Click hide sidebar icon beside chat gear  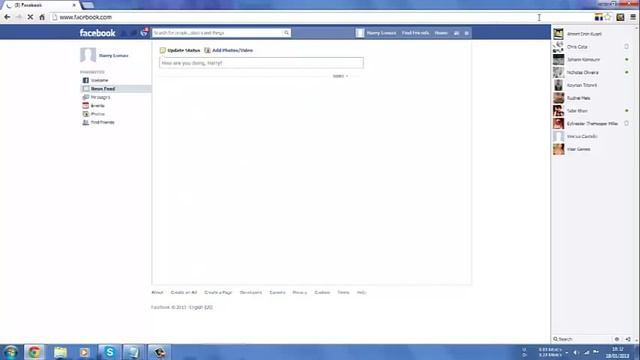pos(628,339)
